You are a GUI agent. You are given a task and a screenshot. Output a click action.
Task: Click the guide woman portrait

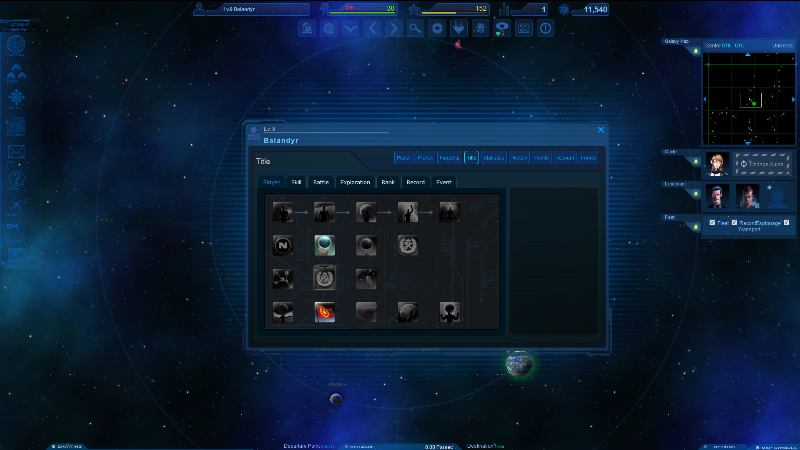click(717, 164)
